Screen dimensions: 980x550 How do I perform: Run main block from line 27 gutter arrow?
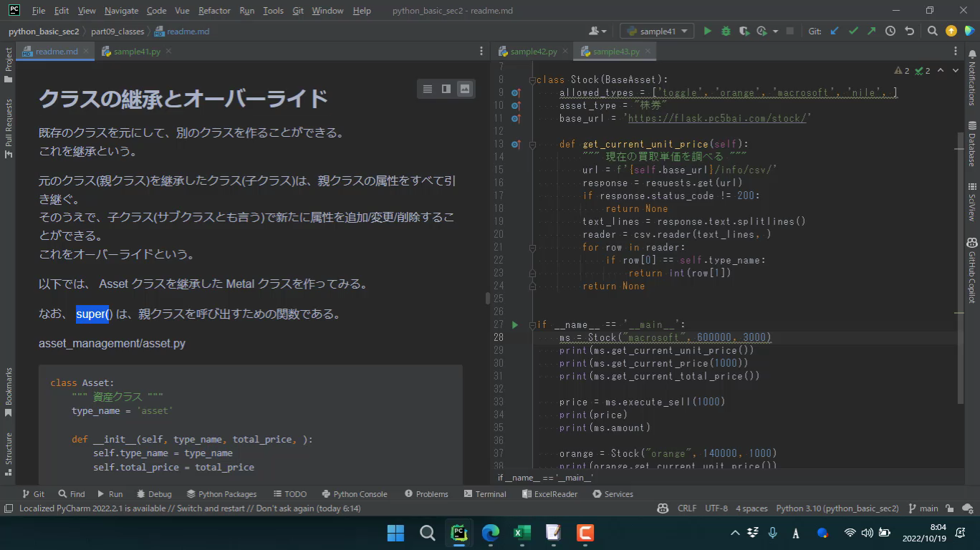[x=515, y=324]
